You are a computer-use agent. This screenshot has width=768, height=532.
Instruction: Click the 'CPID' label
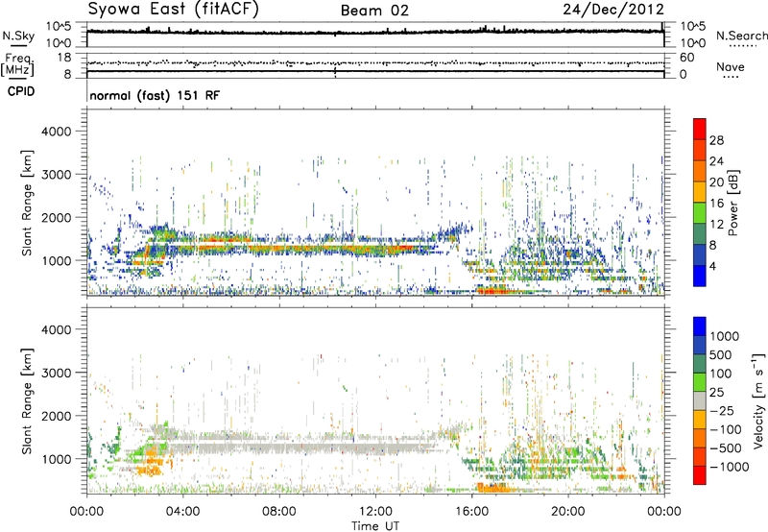click(x=21, y=91)
